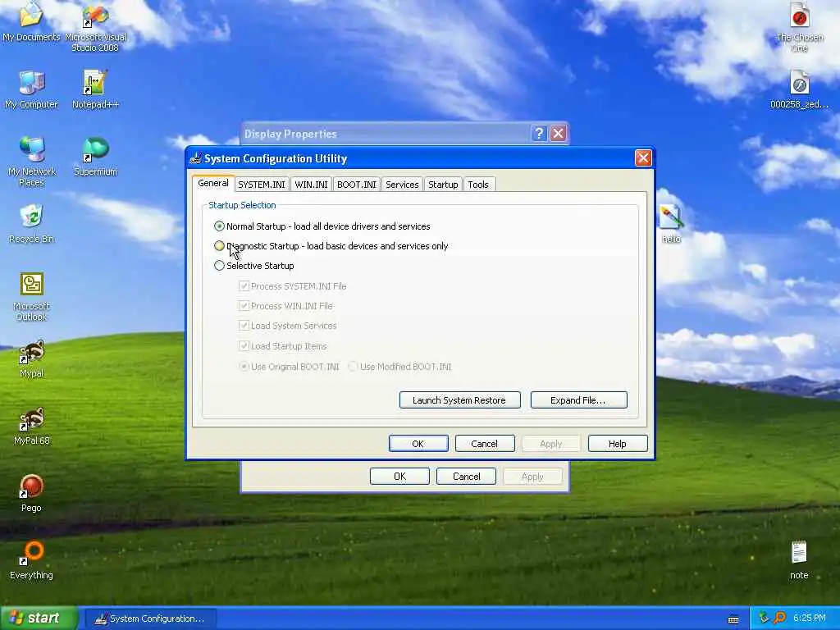Toggle Process SYSTEM.INI File checkbox
Viewport: 840px width, 630px height.
[x=244, y=286]
